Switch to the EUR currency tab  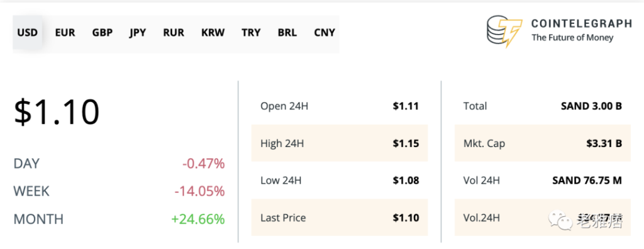coord(65,33)
